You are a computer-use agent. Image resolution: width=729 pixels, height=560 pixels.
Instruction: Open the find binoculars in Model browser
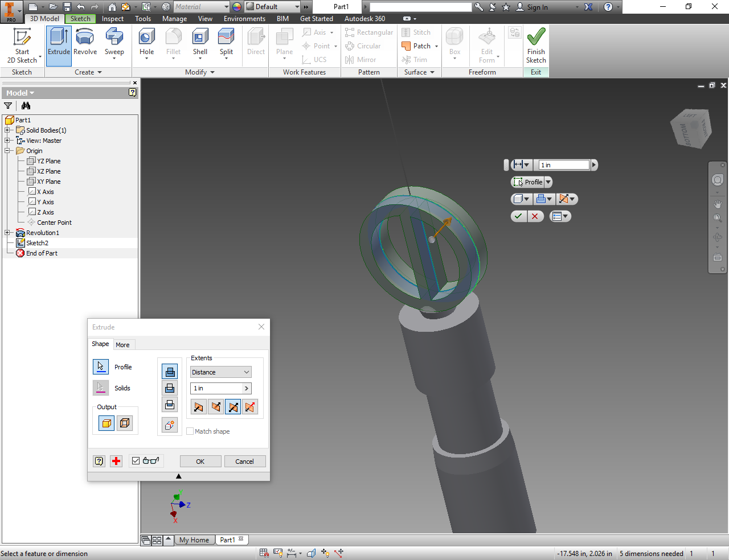coord(26,105)
